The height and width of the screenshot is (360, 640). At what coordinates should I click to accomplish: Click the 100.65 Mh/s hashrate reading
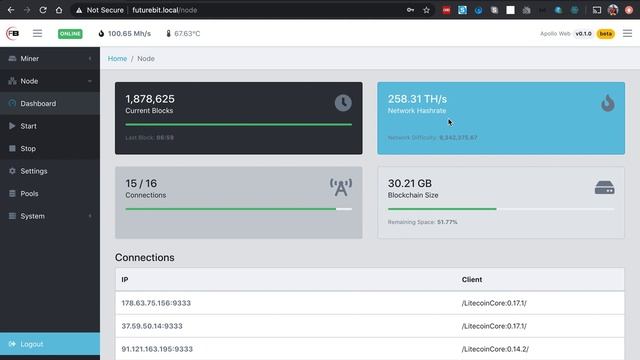coord(129,33)
